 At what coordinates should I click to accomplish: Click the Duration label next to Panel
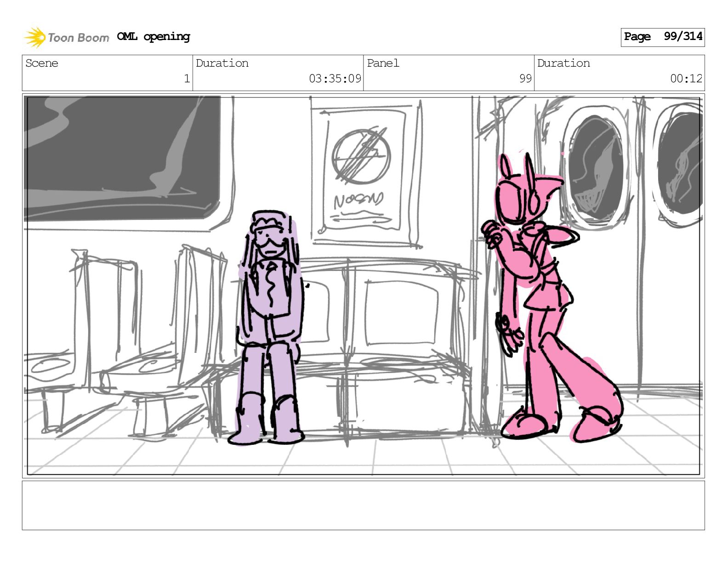click(x=563, y=63)
